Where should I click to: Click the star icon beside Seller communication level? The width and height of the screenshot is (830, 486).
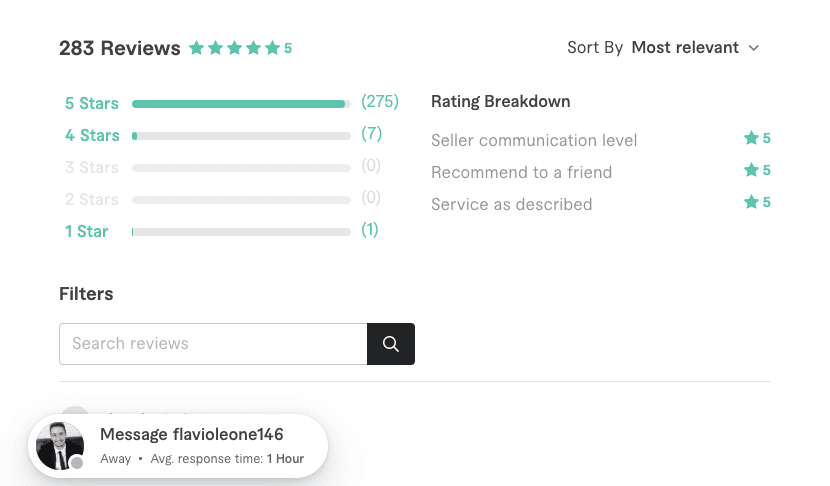751,138
